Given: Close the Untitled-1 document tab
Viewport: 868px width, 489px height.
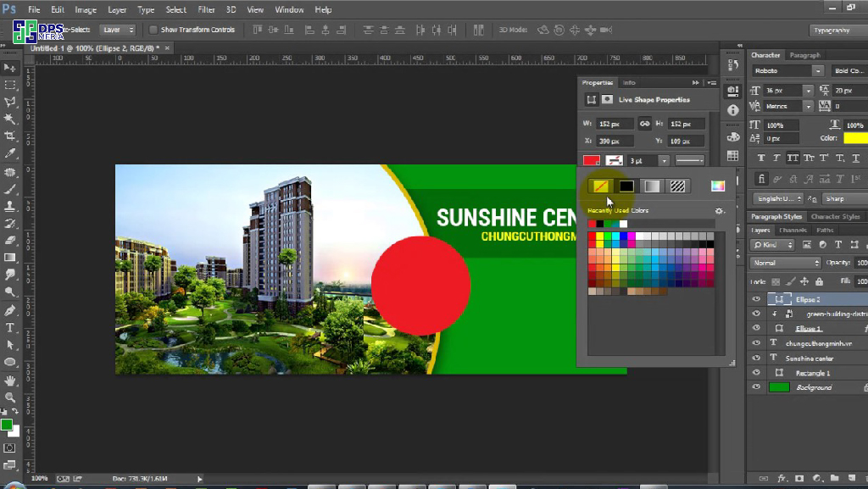Looking at the screenshot, I should tap(167, 48).
